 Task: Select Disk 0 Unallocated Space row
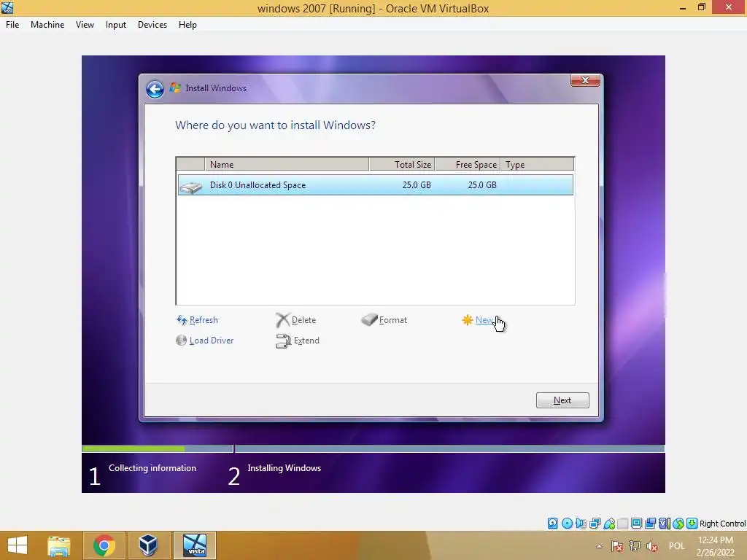tap(376, 184)
